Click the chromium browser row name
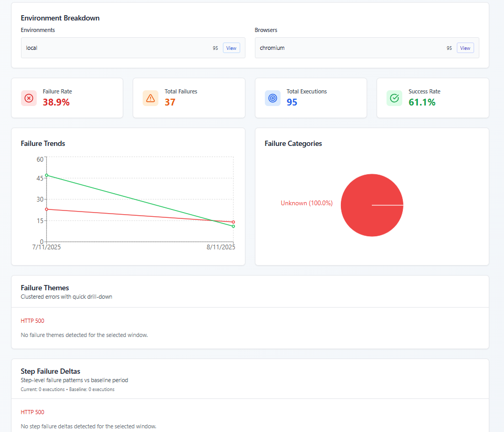The height and width of the screenshot is (432, 504). coord(272,48)
